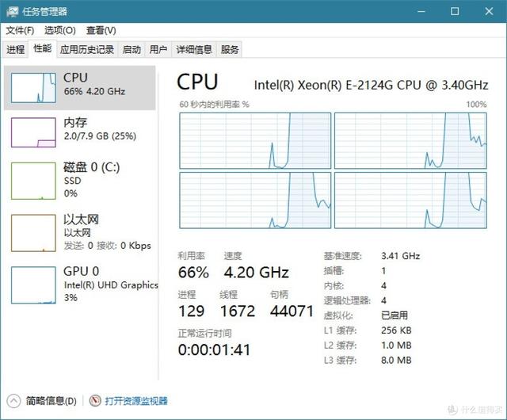Switch to the 服务 tab
This screenshot has width=507, height=420.
(230, 49)
